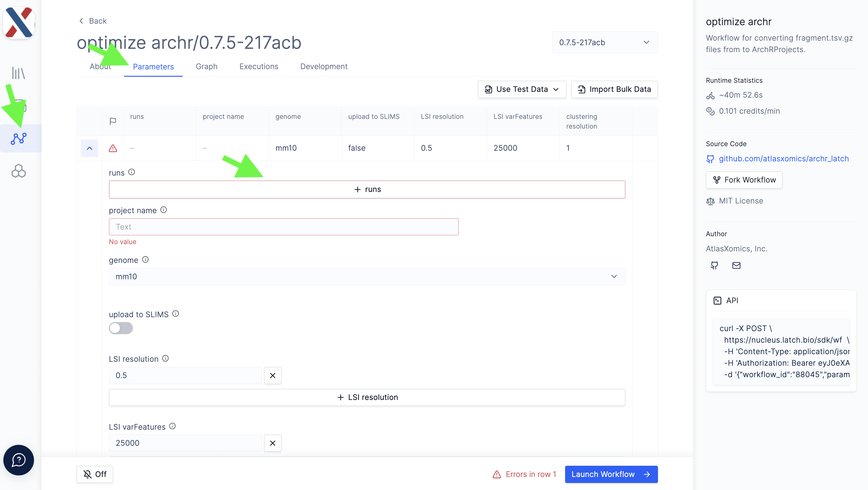Image resolution: width=868 pixels, height=490 pixels.
Task: Click the MIT License scale icon
Action: (710, 201)
